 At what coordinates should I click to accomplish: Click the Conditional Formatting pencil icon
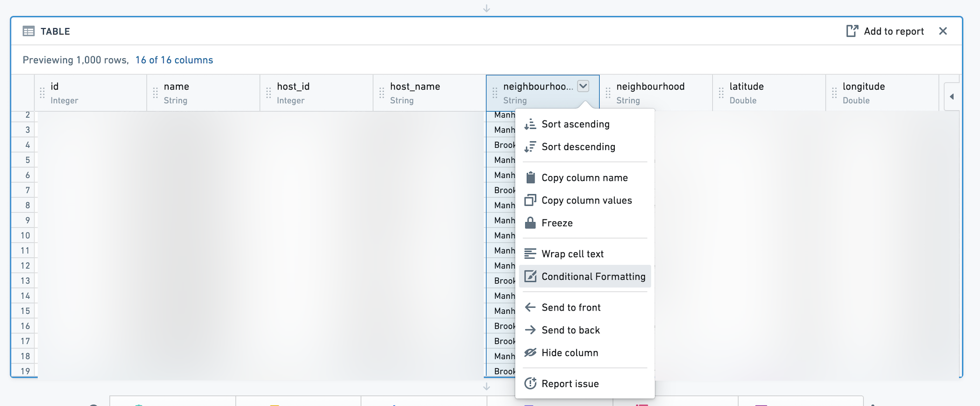click(x=530, y=276)
